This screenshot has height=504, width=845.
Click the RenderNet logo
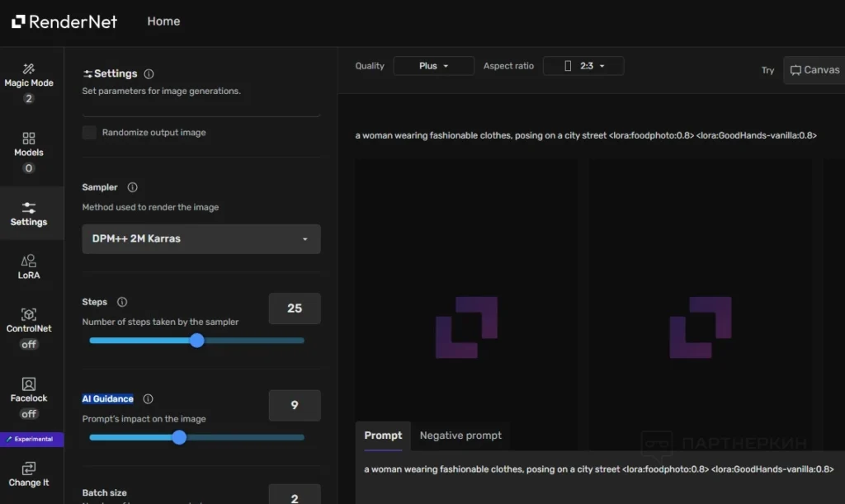tap(64, 21)
